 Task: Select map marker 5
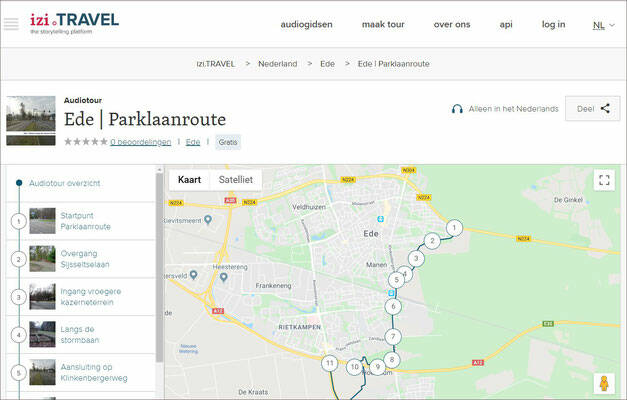396,280
